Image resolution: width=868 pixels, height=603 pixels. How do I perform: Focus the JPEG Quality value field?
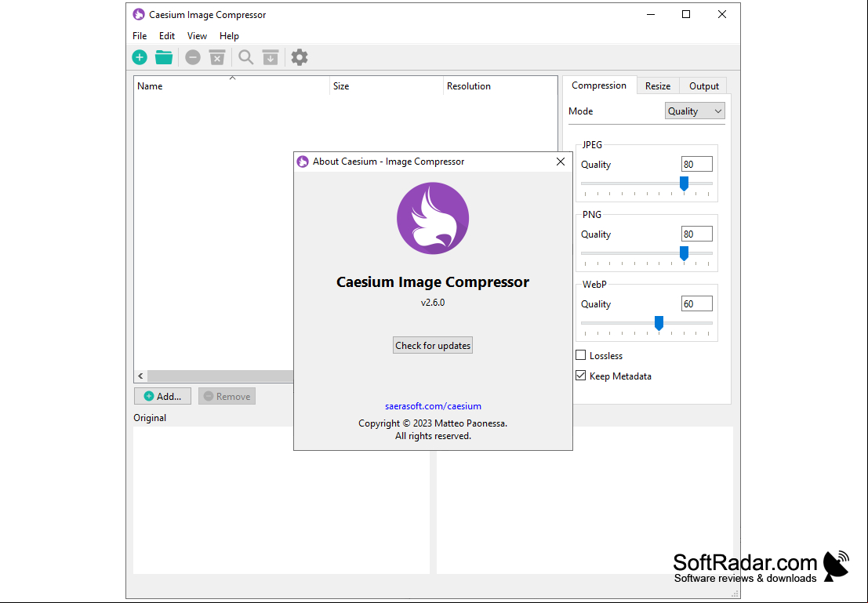click(696, 165)
